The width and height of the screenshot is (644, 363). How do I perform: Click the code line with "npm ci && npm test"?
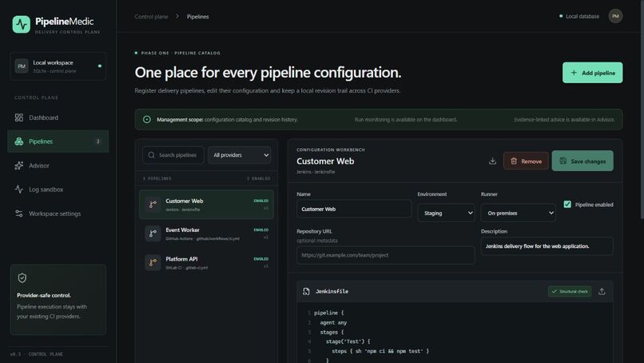(380, 351)
